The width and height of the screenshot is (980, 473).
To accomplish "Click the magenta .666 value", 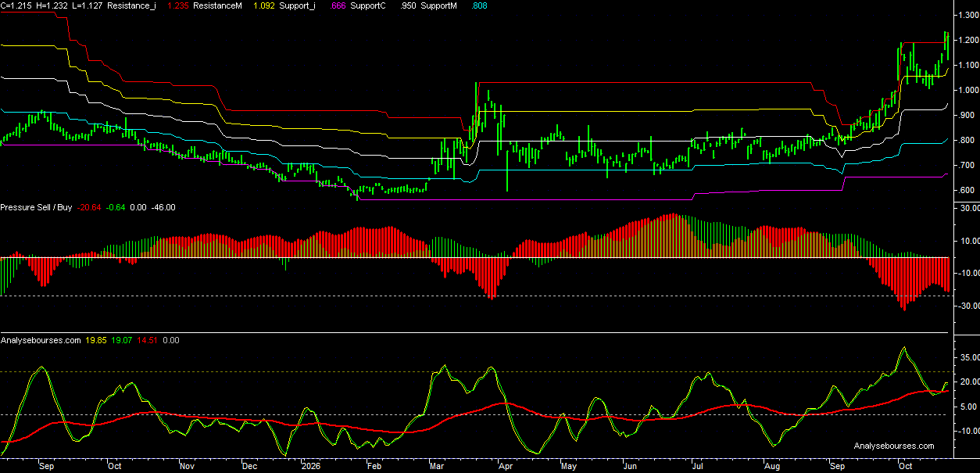I will 338,5.
